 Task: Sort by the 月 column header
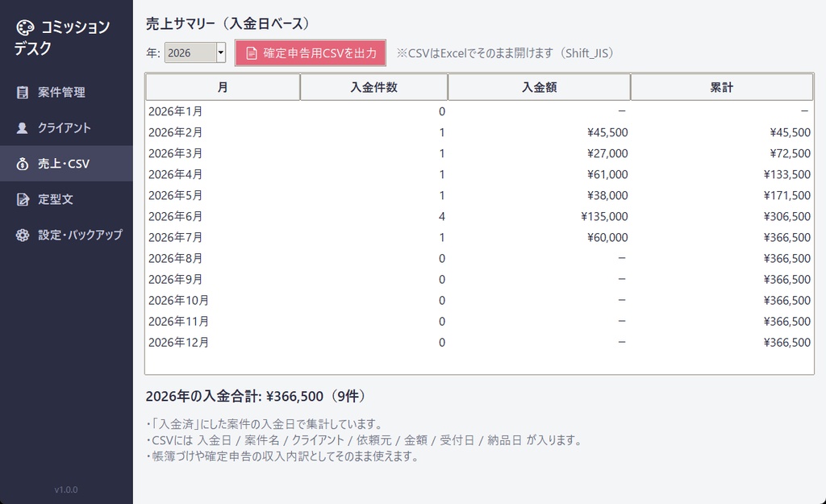223,87
